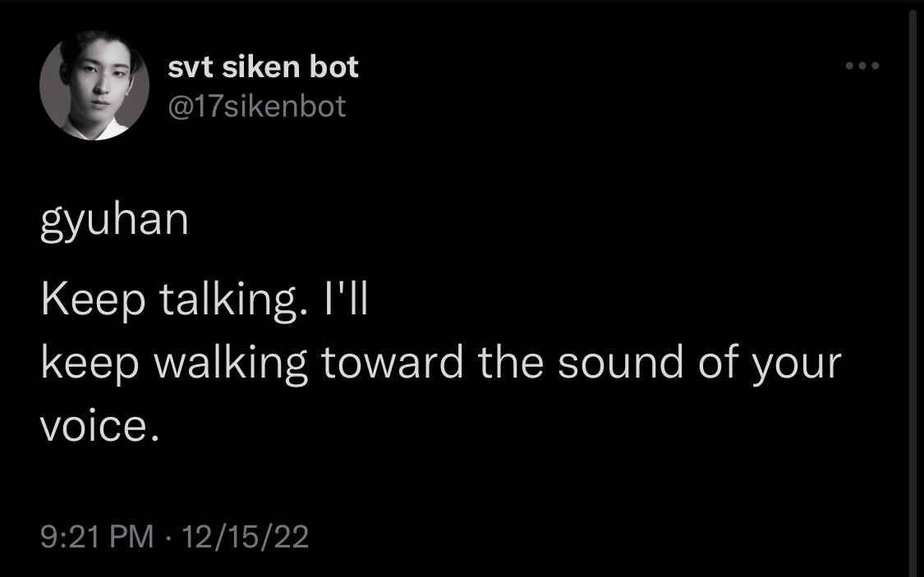The image size is (924, 577).
Task: Click the svt siken bot profile picture
Action: (94, 85)
